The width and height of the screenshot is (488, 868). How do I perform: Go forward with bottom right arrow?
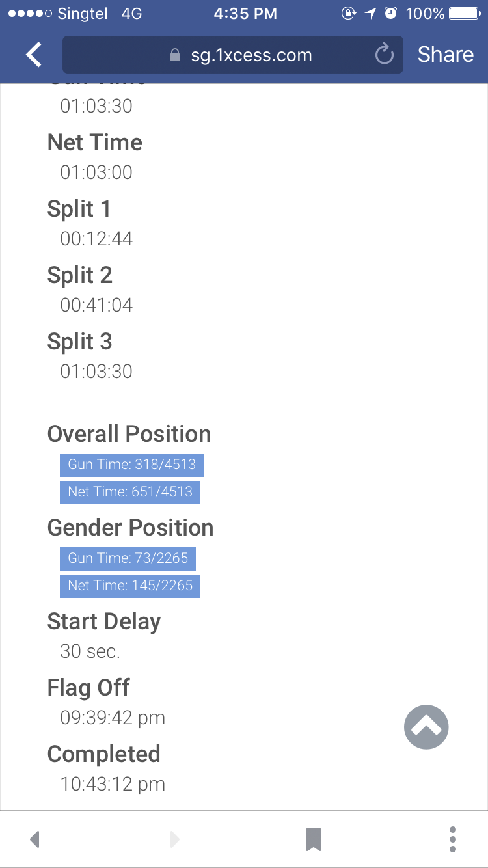click(x=174, y=839)
